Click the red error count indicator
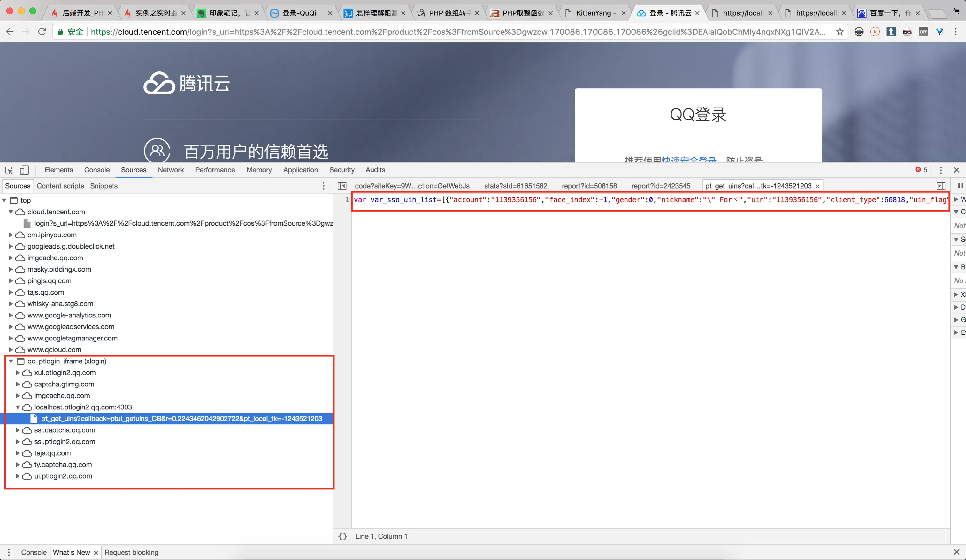This screenshot has height=560, width=966. (x=921, y=170)
